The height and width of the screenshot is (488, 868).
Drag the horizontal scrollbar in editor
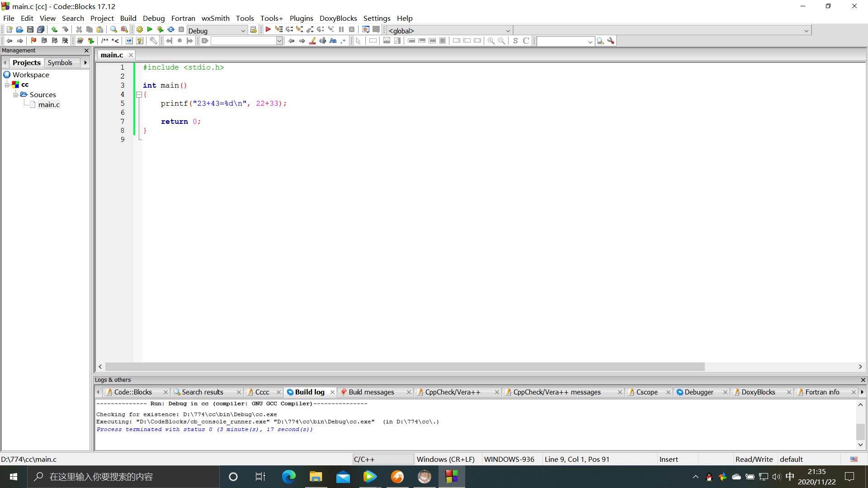coord(402,367)
